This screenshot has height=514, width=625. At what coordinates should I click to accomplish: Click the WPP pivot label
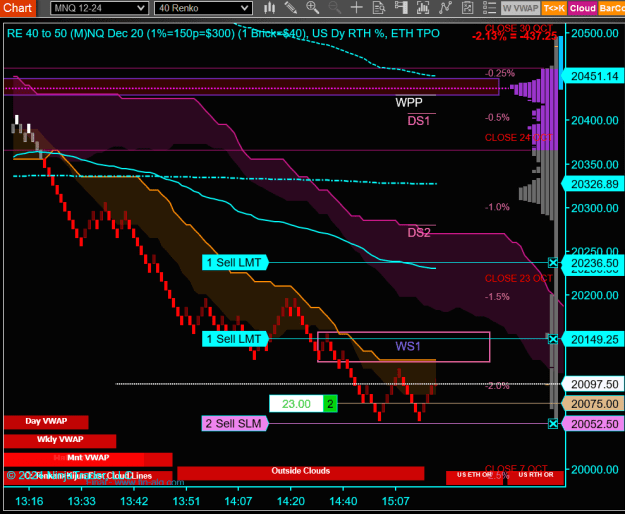click(x=409, y=102)
